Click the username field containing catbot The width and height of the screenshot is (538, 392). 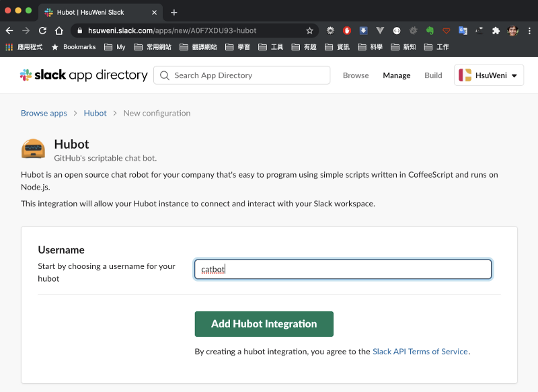(343, 269)
